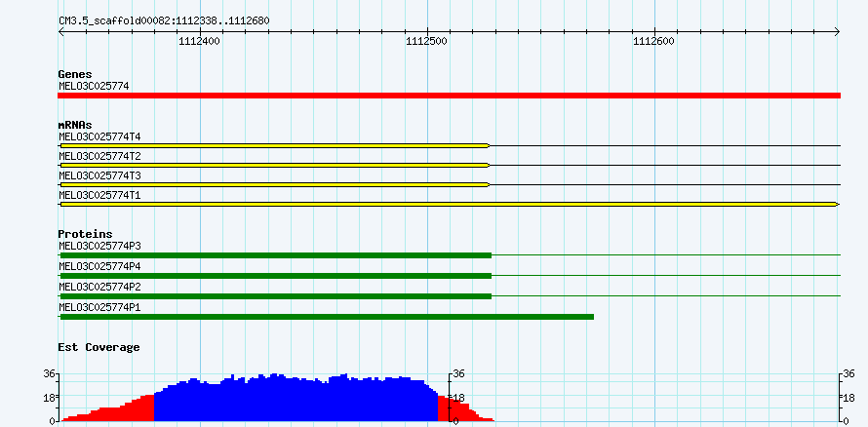Click the MELO3C025774P4 label text
Viewport: 868px width, 427px height.
[99, 266]
